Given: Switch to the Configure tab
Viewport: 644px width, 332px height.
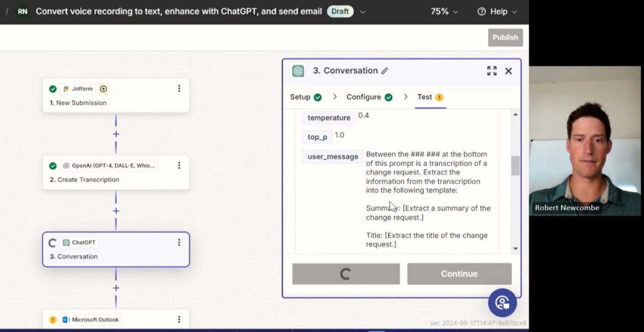Looking at the screenshot, I should point(369,97).
